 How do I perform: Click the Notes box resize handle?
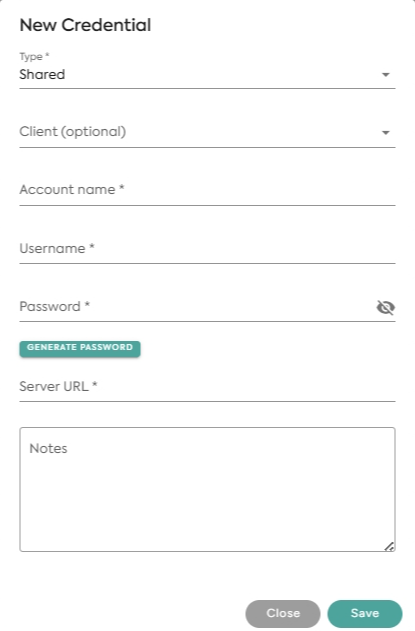pos(389,546)
